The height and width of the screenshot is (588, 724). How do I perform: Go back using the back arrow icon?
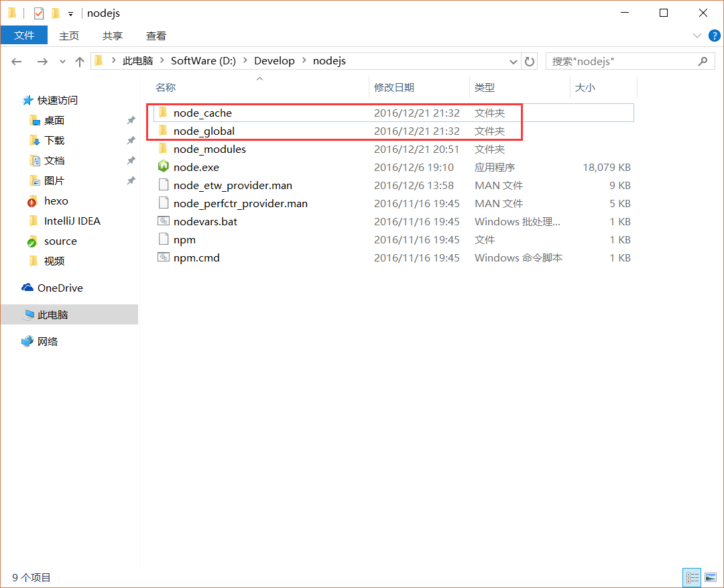(16, 61)
